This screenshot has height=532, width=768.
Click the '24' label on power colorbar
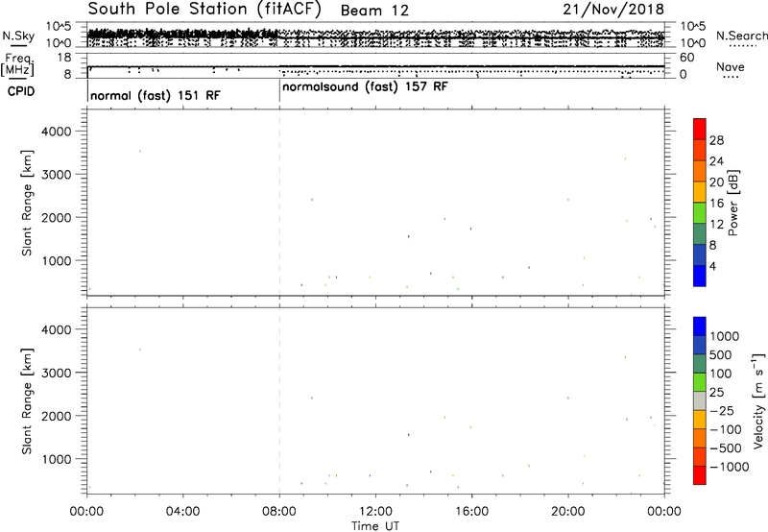tap(716, 161)
